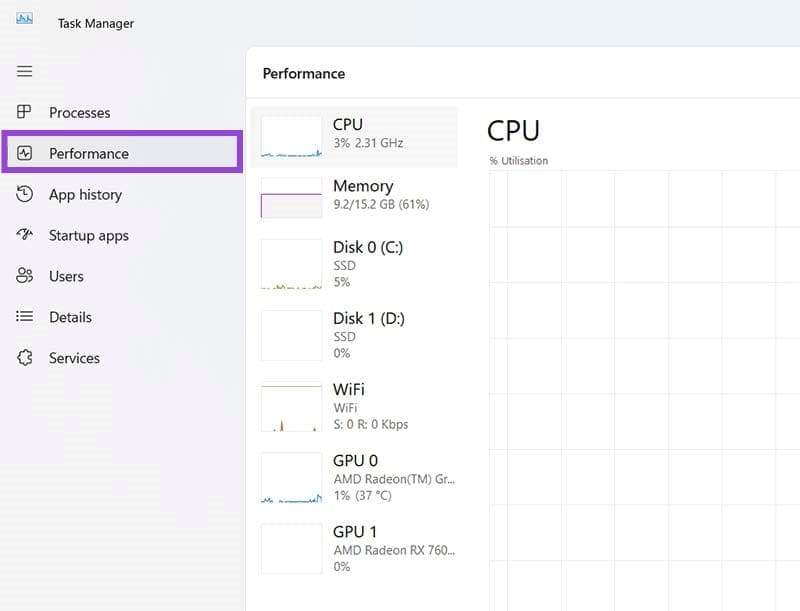Image resolution: width=800 pixels, height=611 pixels.
Task: Click the Performance page heading
Action: coord(304,74)
